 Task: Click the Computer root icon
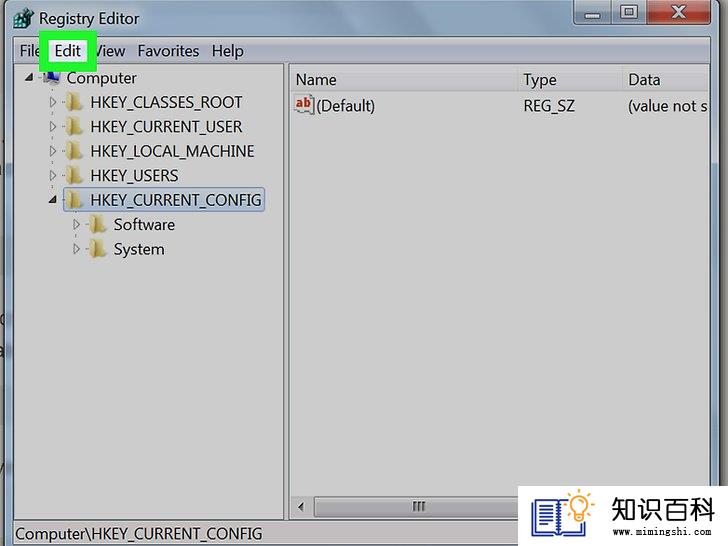coord(51,78)
